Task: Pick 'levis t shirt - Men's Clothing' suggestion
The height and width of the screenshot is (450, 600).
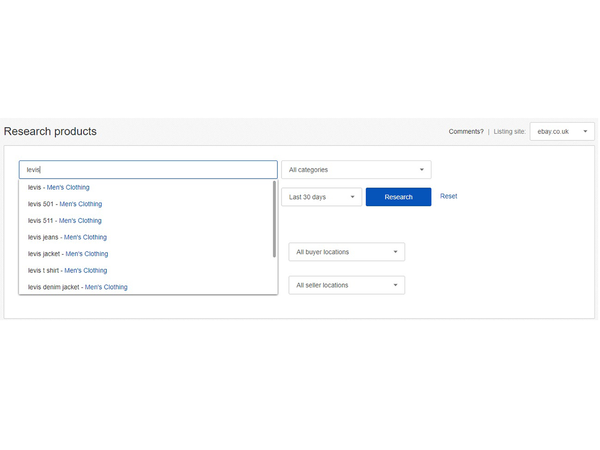Action: (x=146, y=271)
